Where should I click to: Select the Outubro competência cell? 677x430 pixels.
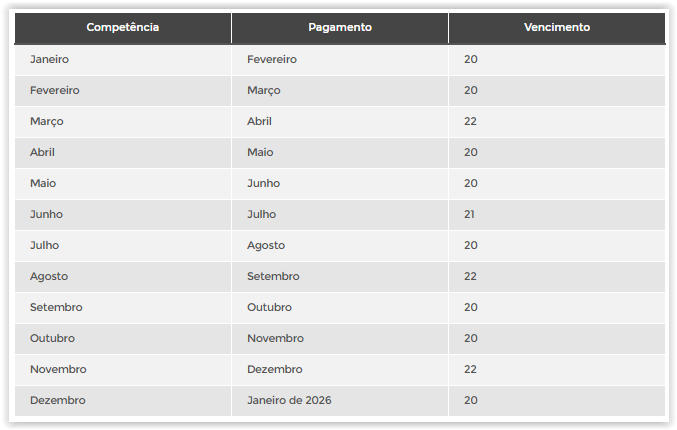tap(53, 338)
